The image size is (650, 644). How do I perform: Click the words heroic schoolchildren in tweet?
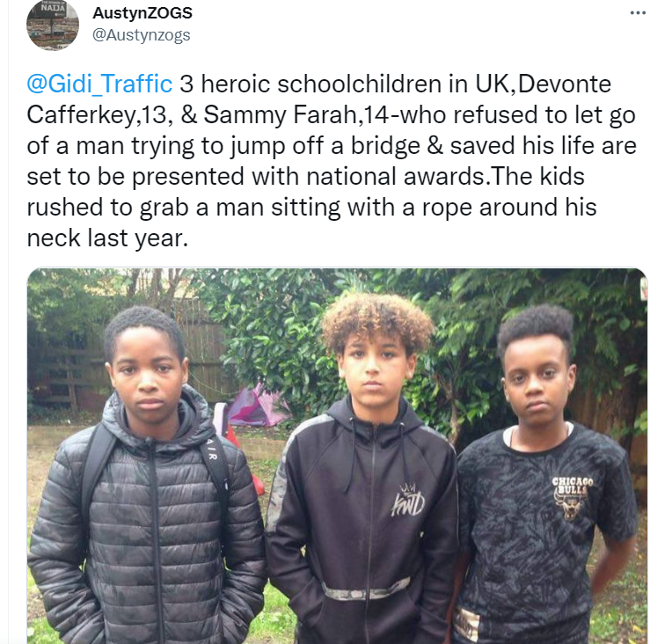[321, 84]
